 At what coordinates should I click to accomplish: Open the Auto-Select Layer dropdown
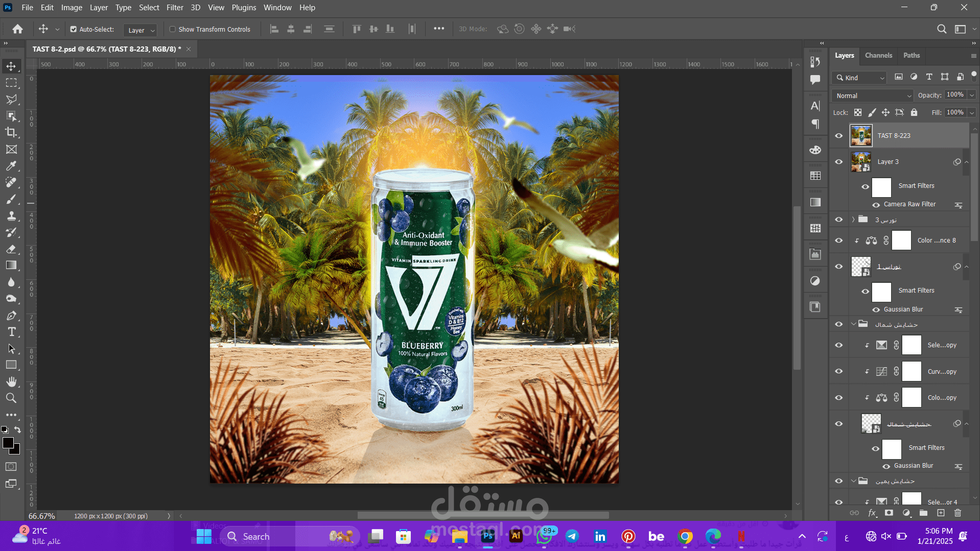[x=140, y=30]
